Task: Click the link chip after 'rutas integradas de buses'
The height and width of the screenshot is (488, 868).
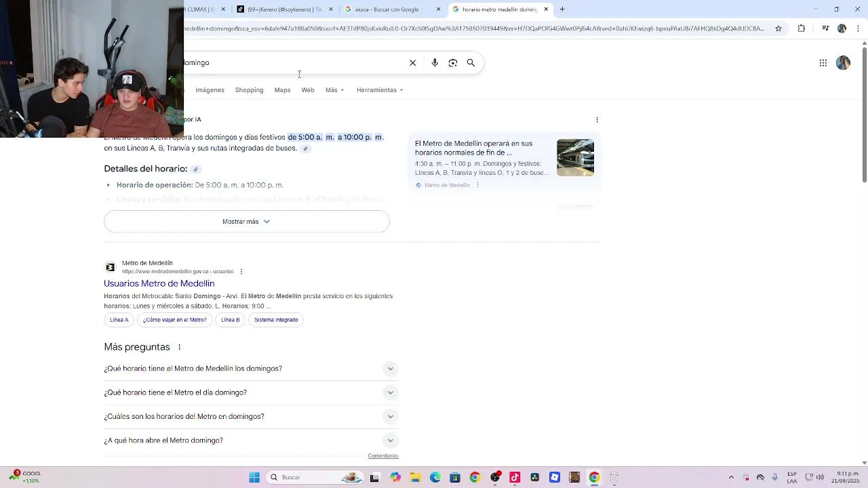Action: (305, 148)
